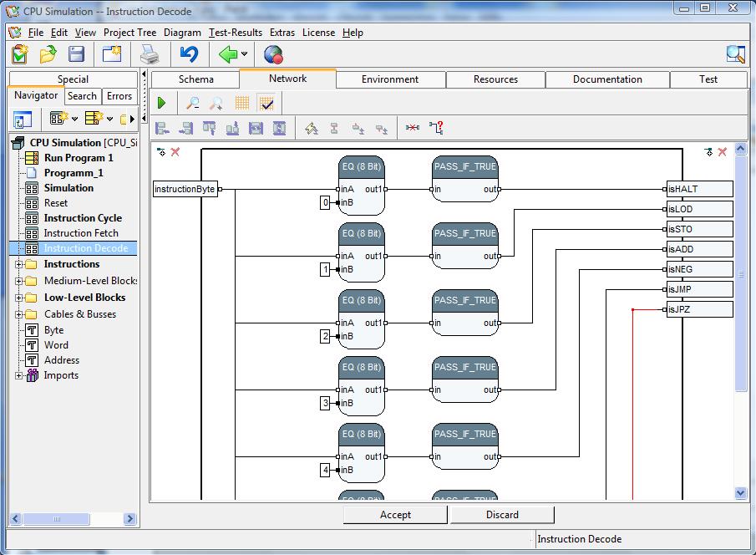The image size is (756, 555).
Task: Click the green Run play icon
Action: 161,103
